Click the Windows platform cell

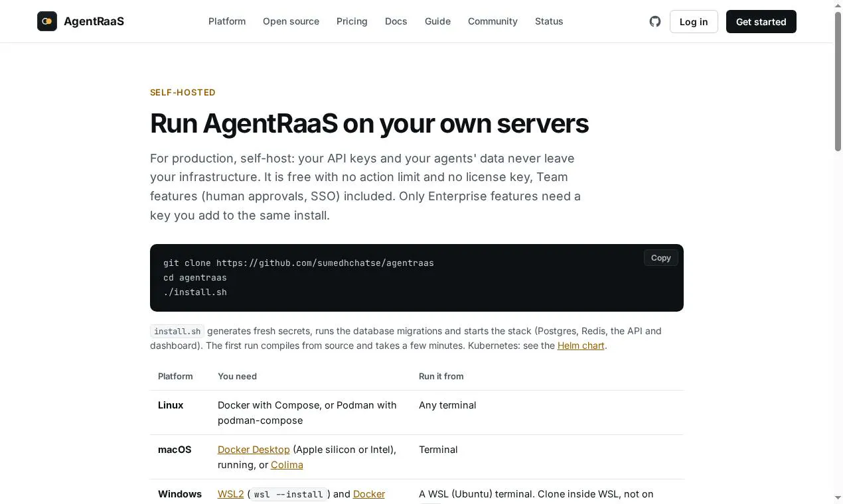pyautogui.click(x=180, y=494)
